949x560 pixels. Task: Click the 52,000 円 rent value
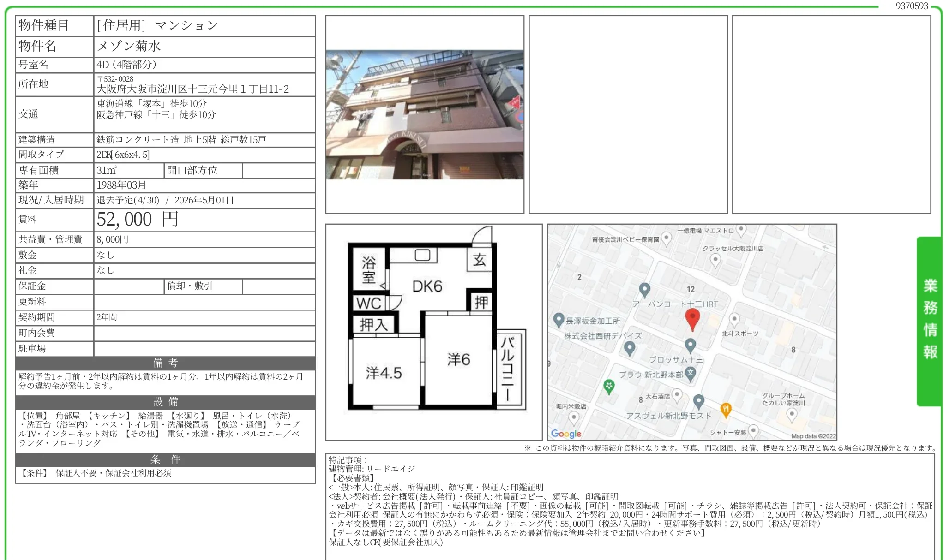click(138, 220)
